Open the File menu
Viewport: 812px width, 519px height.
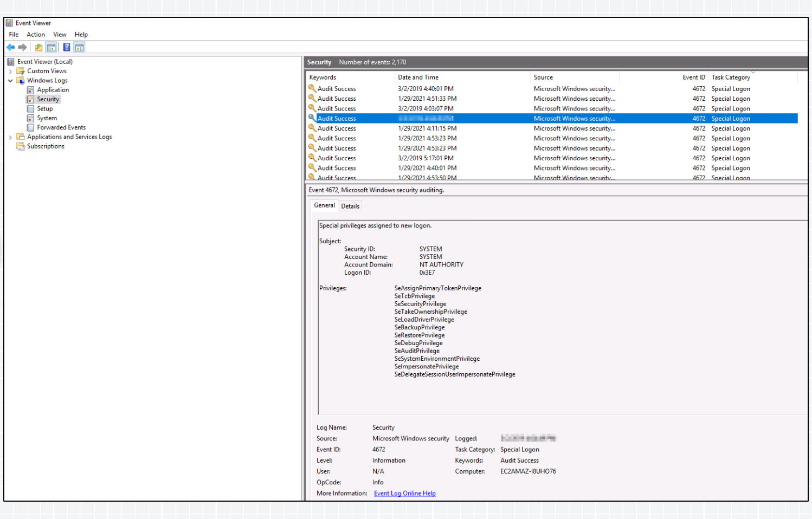[x=14, y=35]
